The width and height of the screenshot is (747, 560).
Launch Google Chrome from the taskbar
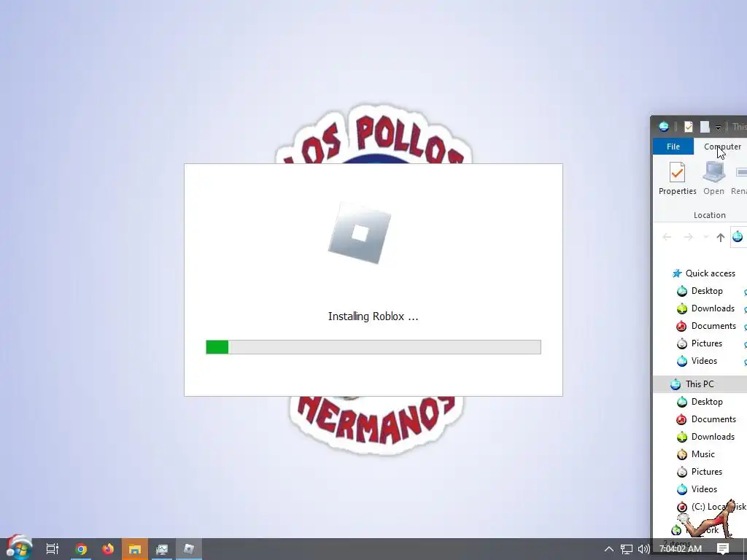[81, 549]
